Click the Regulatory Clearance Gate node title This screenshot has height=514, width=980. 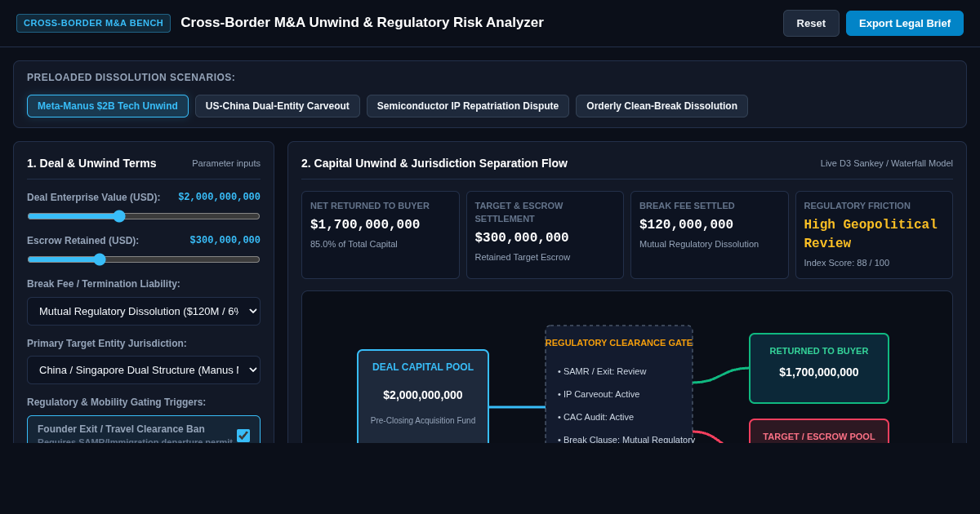(x=619, y=343)
